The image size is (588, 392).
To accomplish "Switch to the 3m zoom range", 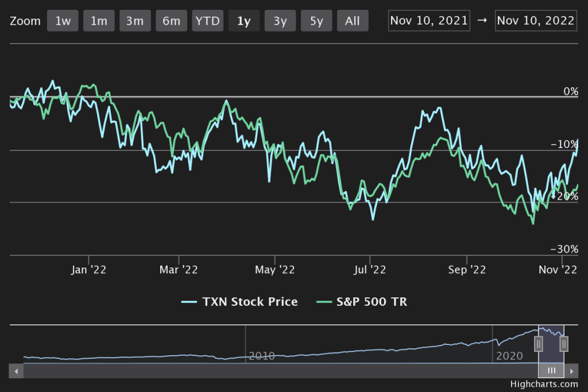I will point(135,21).
